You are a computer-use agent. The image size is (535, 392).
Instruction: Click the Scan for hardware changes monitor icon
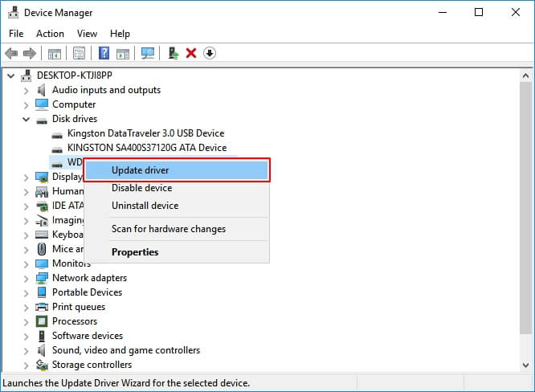pos(148,53)
